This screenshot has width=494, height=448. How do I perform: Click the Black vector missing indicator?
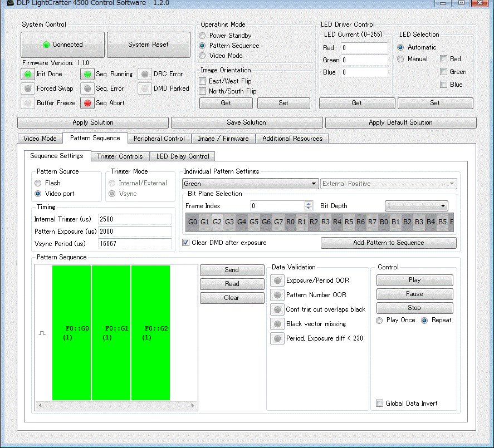(277, 324)
